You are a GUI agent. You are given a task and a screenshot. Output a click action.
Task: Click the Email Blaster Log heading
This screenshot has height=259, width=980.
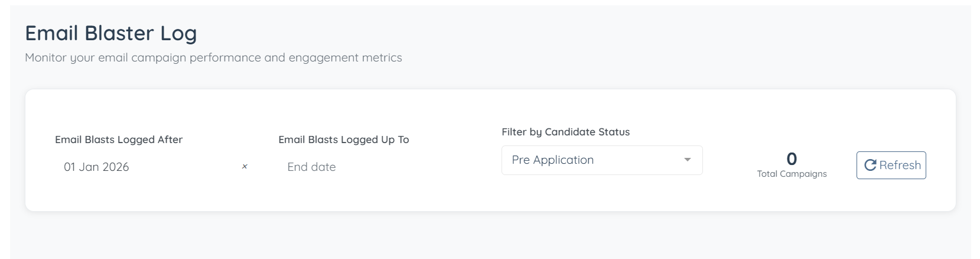[111, 33]
